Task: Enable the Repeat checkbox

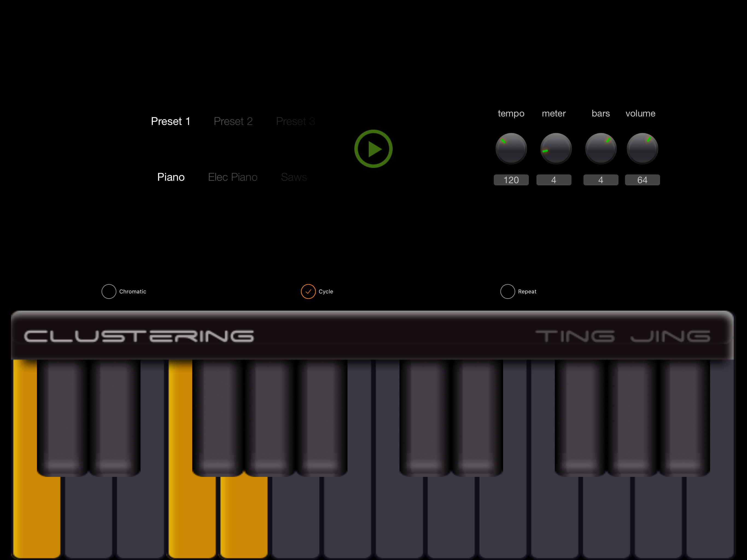Action: pos(507,291)
